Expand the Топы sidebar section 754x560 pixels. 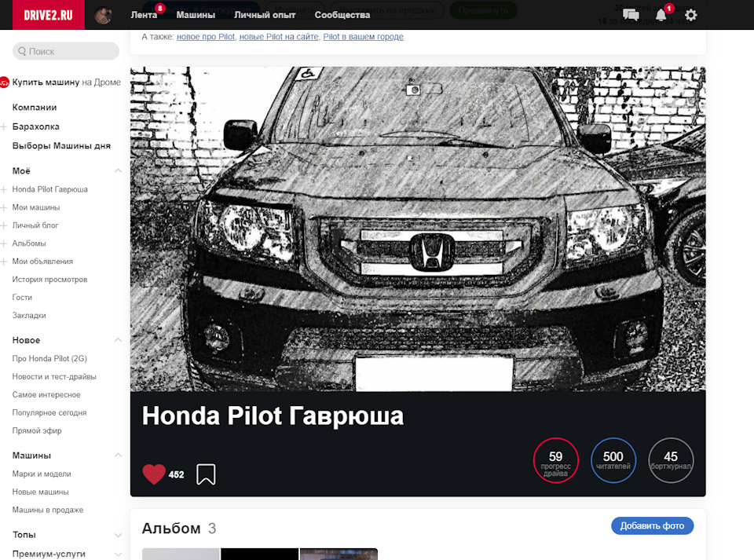[118, 535]
